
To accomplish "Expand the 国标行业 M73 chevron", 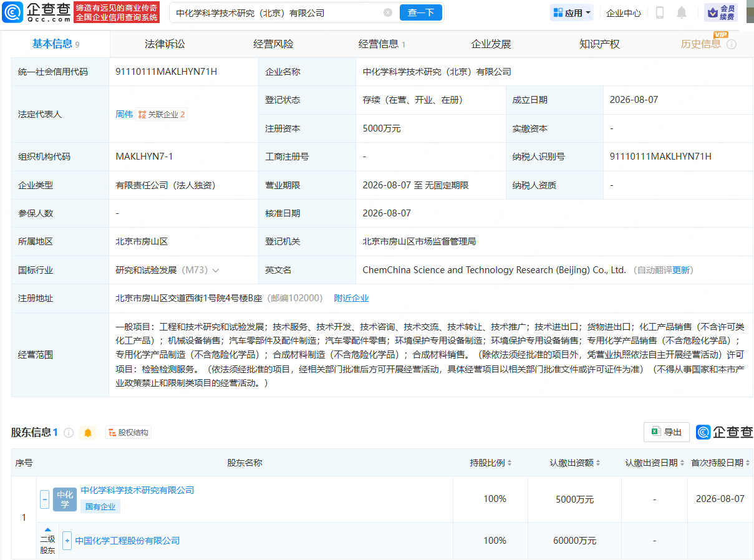I will coord(216,271).
